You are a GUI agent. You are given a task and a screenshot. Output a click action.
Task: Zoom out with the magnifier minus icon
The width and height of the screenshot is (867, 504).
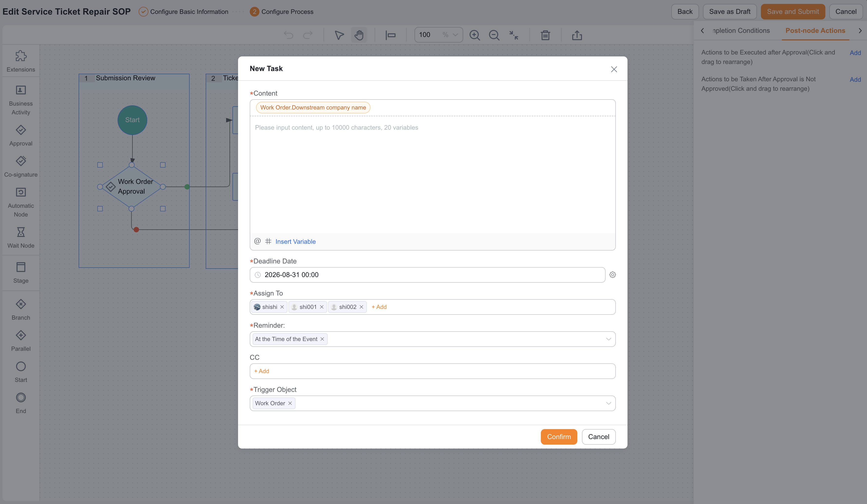494,35
